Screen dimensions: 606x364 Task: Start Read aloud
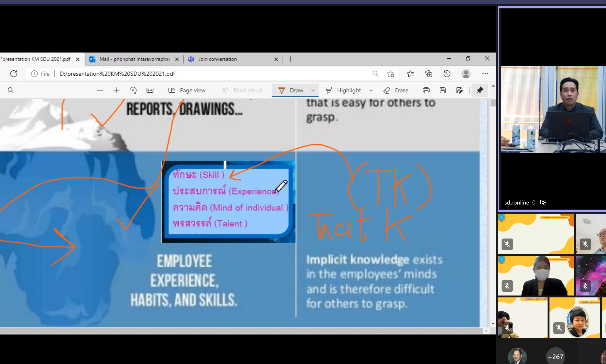[x=242, y=90]
